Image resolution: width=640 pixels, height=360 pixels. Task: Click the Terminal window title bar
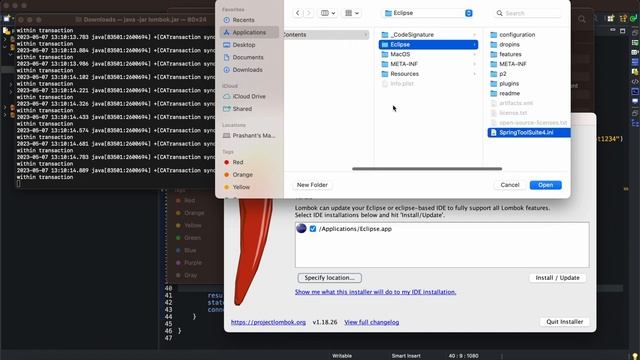[116, 19]
